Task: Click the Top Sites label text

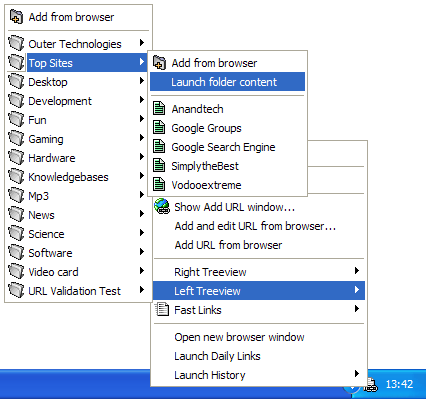Action: tap(50, 63)
